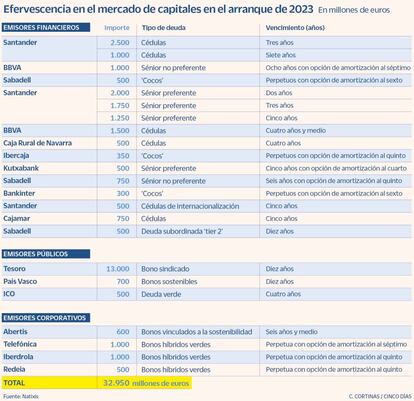Click 'Siete años' maturity cell
The image size is (414, 401).
(281, 55)
